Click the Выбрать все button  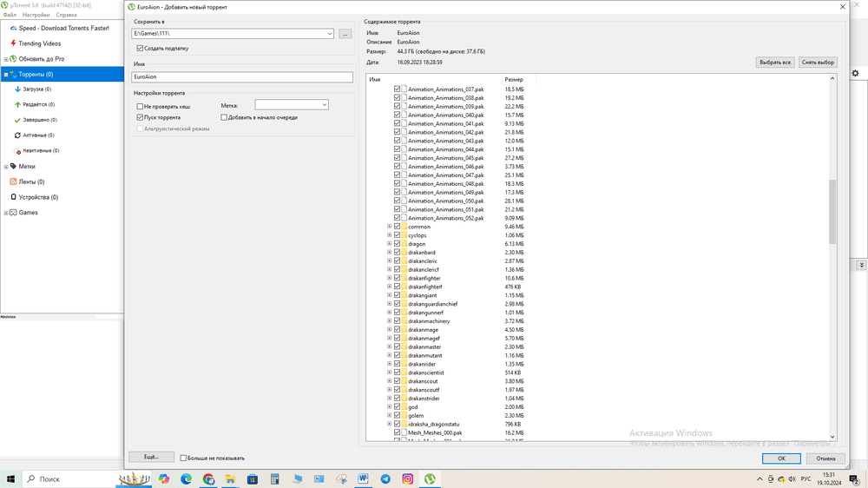774,63
